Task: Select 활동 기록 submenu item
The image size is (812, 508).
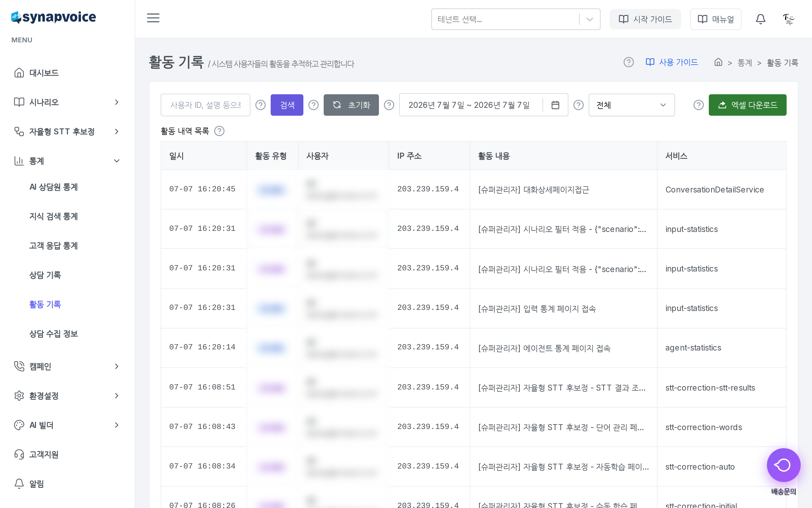Action: (x=45, y=305)
